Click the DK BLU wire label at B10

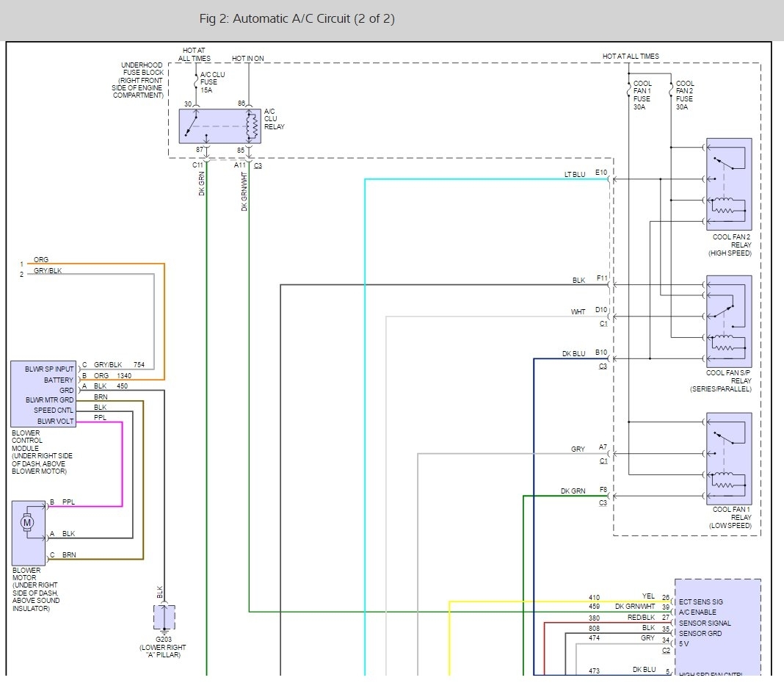tap(573, 354)
